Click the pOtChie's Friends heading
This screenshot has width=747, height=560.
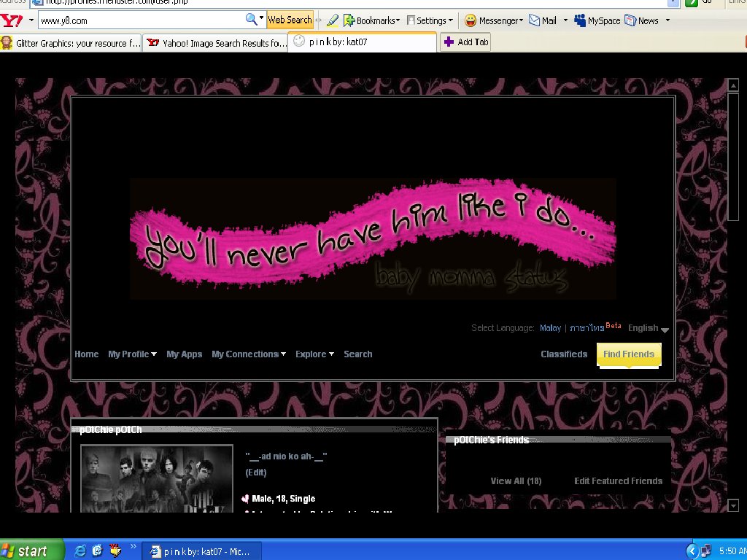491,440
